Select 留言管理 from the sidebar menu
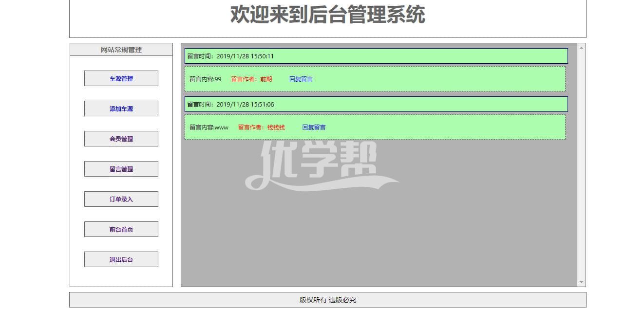 (121, 169)
